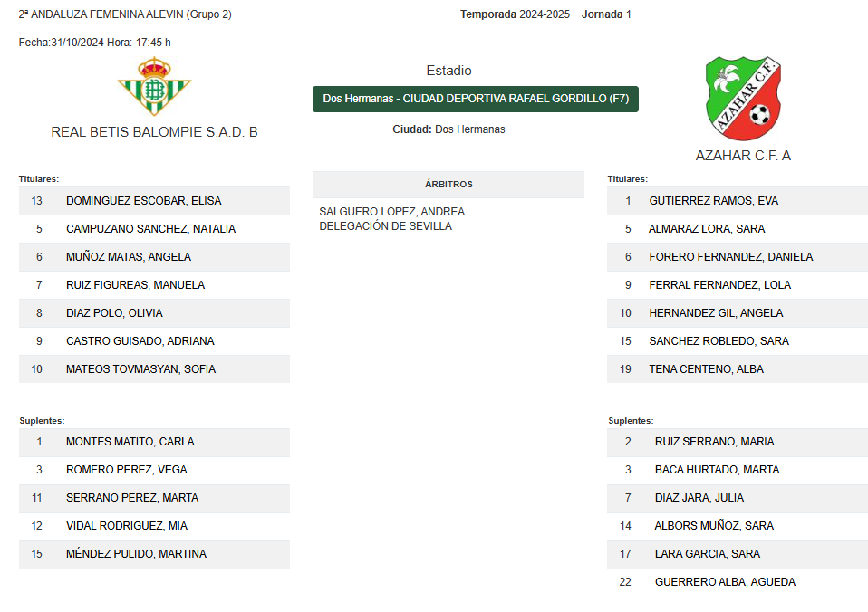Click the Jornada 1 label
868x612 pixels.
click(606, 14)
